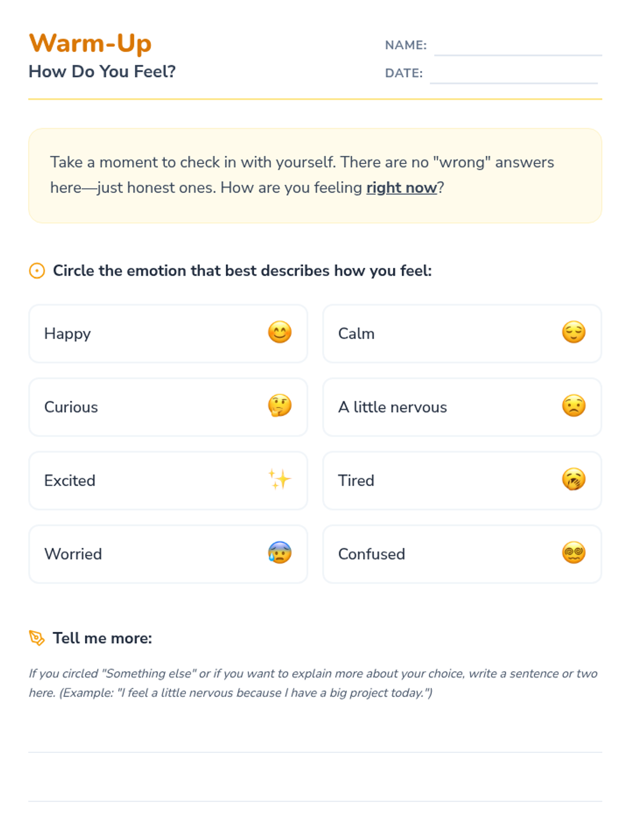This screenshot has height=840, width=630.
Task: Click the Warm-Up title heading
Action: click(90, 43)
